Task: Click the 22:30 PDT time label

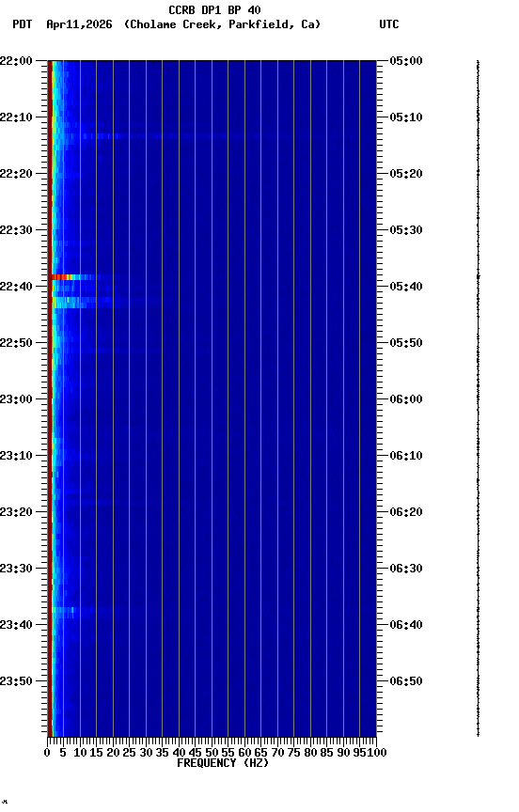Action: click(16, 230)
